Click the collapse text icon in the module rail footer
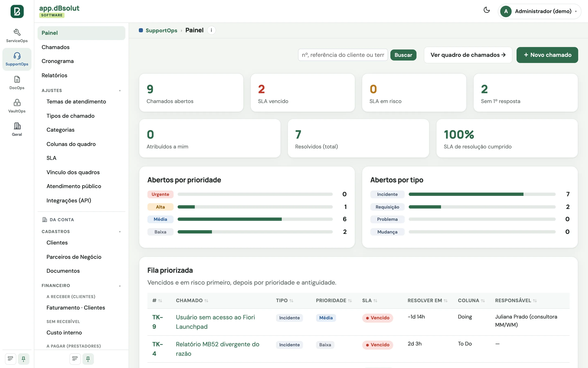The width and height of the screenshot is (588, 368). [10, 359]
